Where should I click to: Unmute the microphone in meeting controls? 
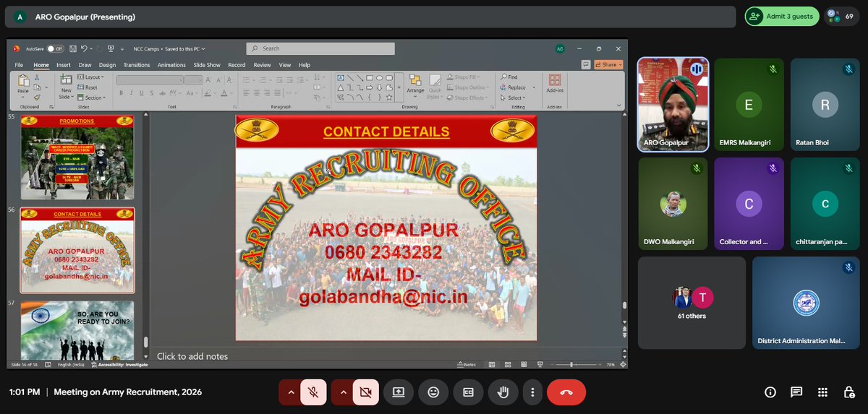(314, 392)
